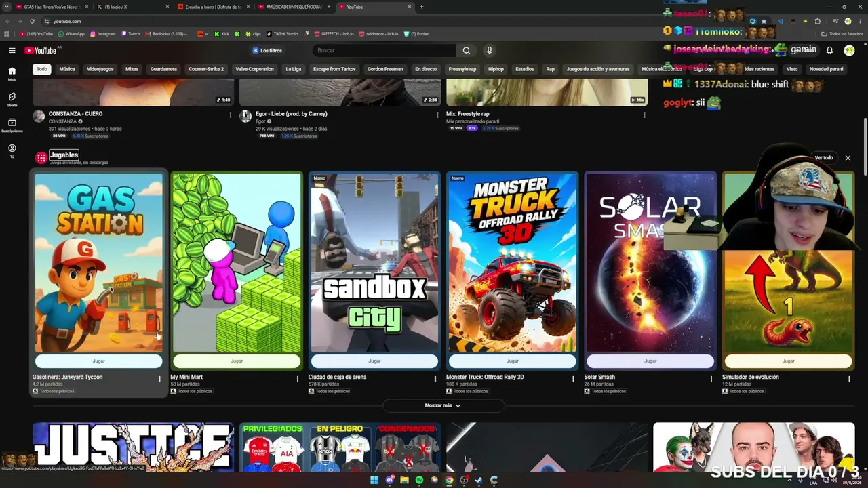Open Discord from the taskbar
Viewport: 868px width, 488px height.
(389, 480)
